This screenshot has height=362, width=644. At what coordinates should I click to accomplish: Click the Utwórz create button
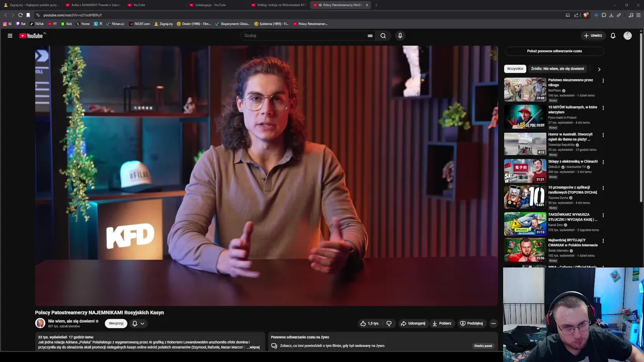593,36
